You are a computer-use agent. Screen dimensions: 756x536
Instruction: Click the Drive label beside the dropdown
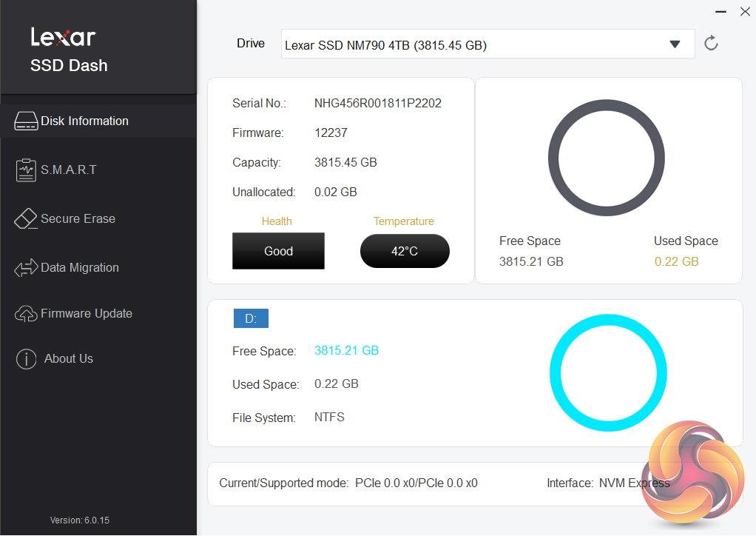[x=251, y=44]
